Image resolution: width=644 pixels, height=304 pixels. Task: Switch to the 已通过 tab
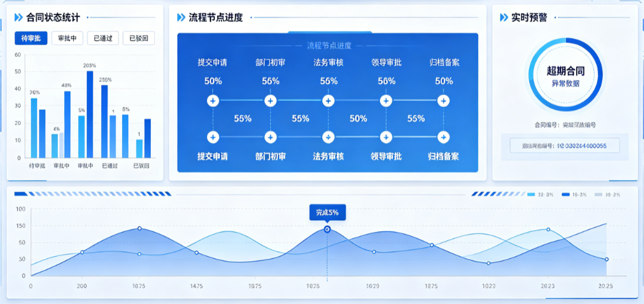[103, 38]
